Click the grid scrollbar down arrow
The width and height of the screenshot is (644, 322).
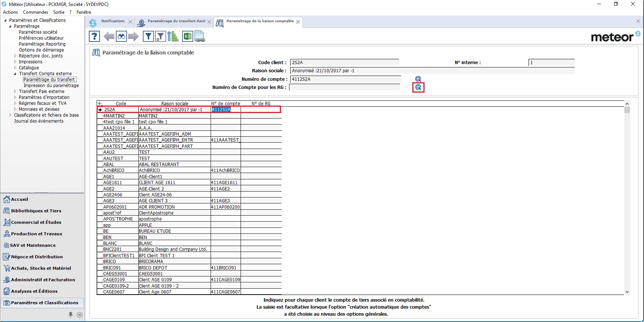pyautogui.click(x=627, y=292)
